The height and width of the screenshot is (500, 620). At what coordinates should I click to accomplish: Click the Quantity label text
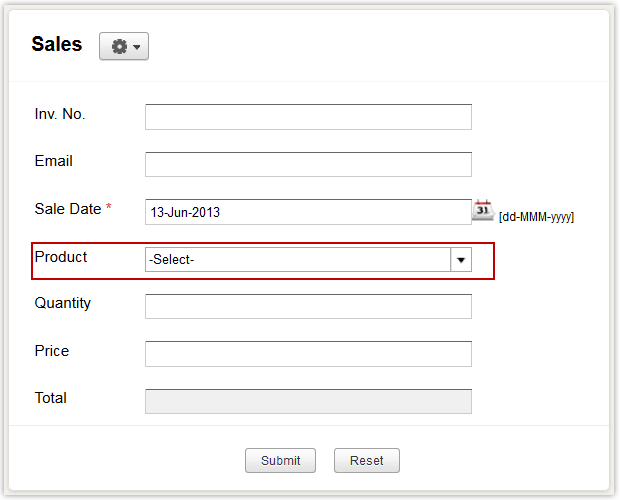(63, 303)
